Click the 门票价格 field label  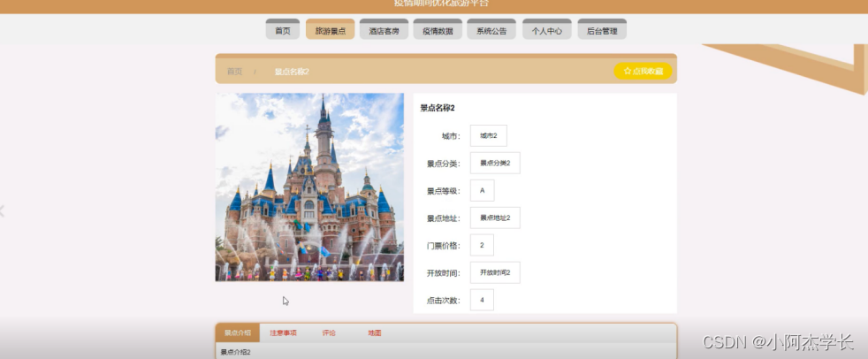coord(444,246)
